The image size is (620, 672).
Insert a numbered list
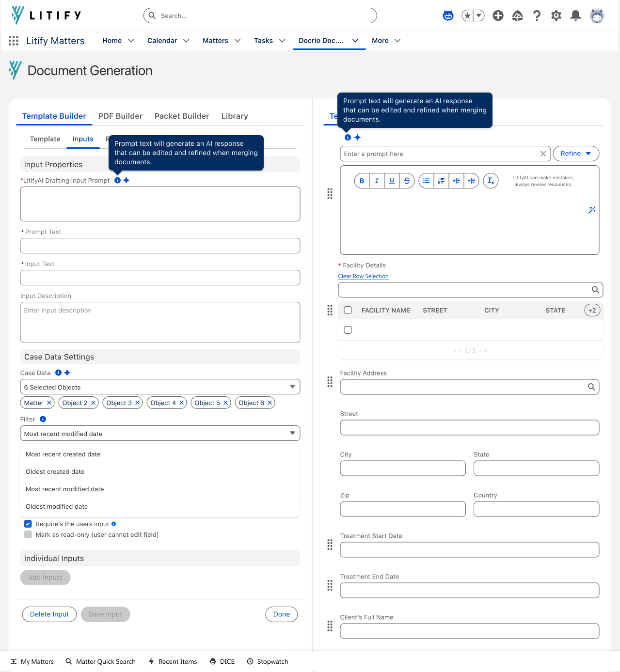click(441, 181)
